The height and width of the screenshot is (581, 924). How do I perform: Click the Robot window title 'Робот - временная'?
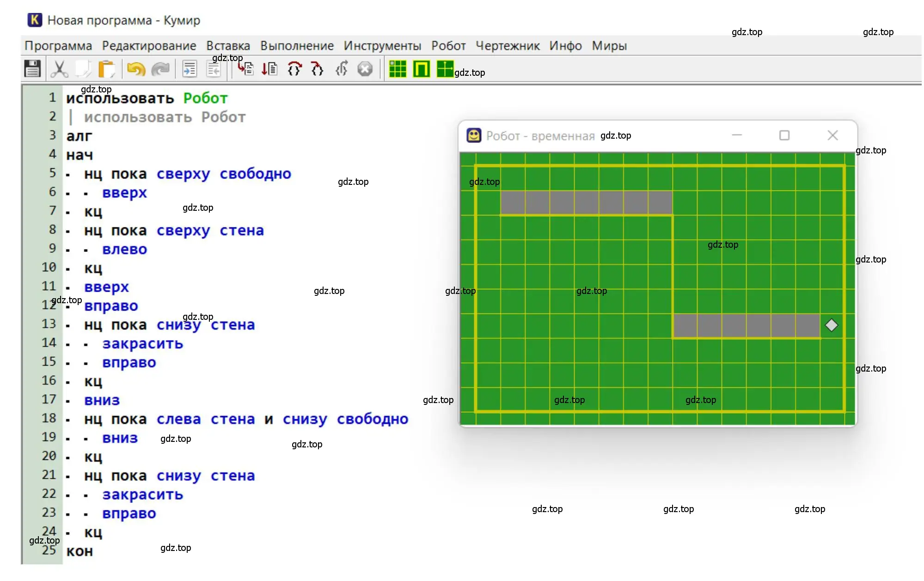click(540, 136)
